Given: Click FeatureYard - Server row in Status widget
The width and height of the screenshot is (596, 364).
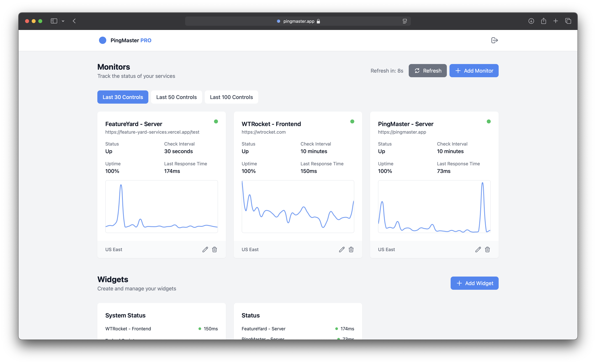Looking at the screenshot, I should tap(298, 329).
